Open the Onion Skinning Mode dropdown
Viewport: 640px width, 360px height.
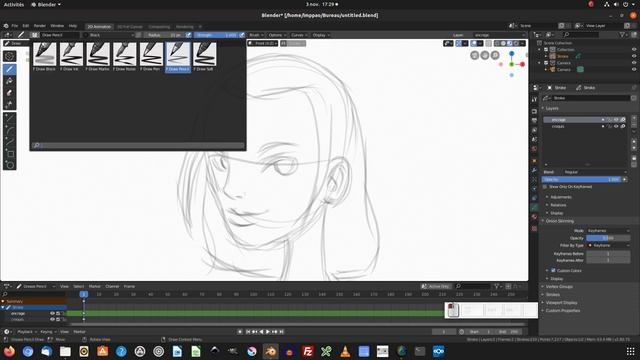click(x=608, y=231)
